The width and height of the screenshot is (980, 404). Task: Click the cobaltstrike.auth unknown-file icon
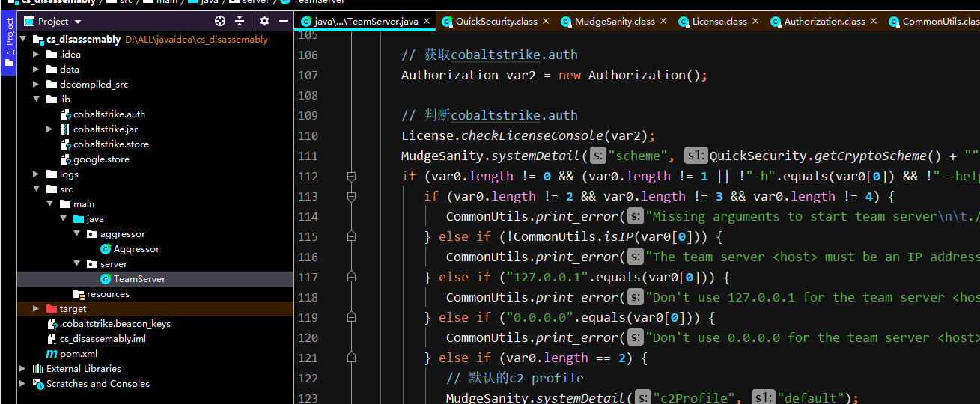tap(66, 114)
